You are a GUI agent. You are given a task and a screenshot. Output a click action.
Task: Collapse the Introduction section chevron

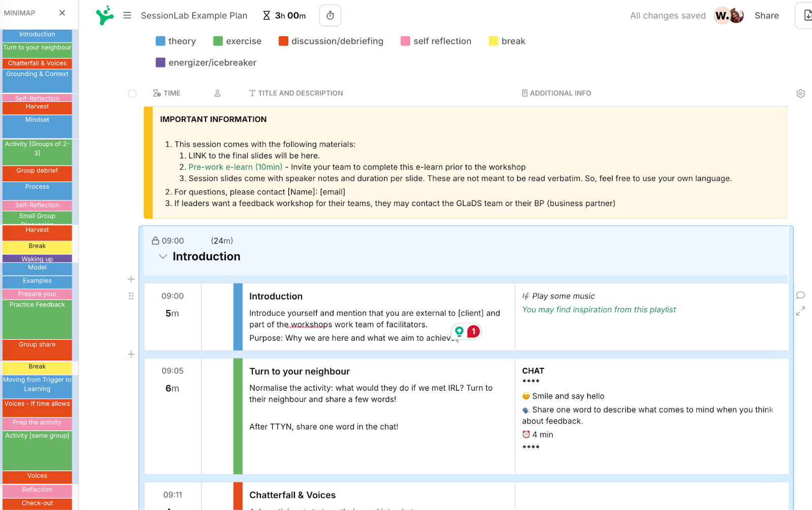tap(162, 256)
